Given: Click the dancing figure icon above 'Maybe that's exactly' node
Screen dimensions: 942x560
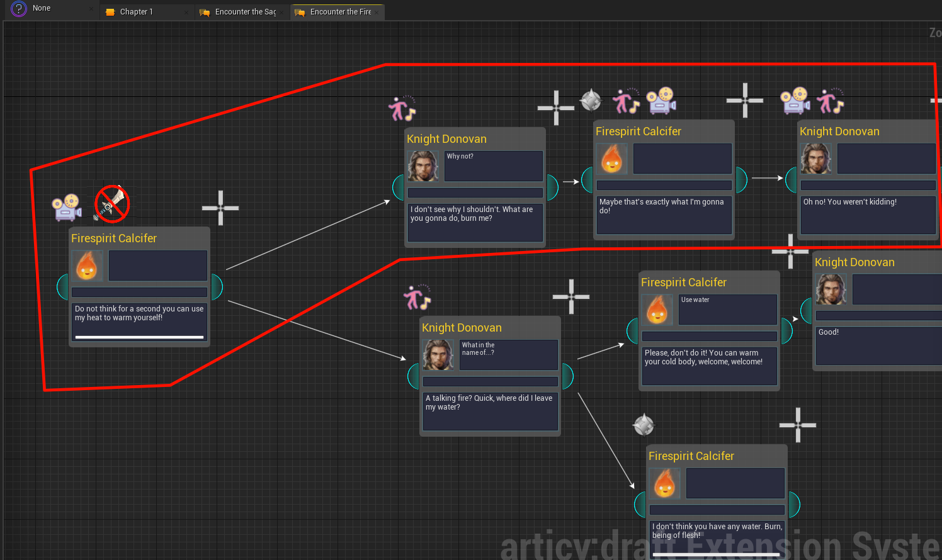Looking at the screenshot, I should (627, 101).
